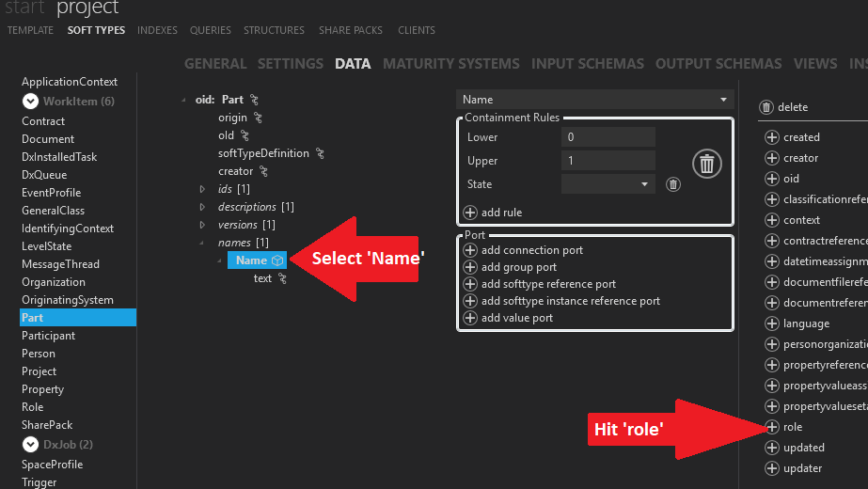
Task: Click link icon next to softTypeDefinition
Action: point(320,153)
